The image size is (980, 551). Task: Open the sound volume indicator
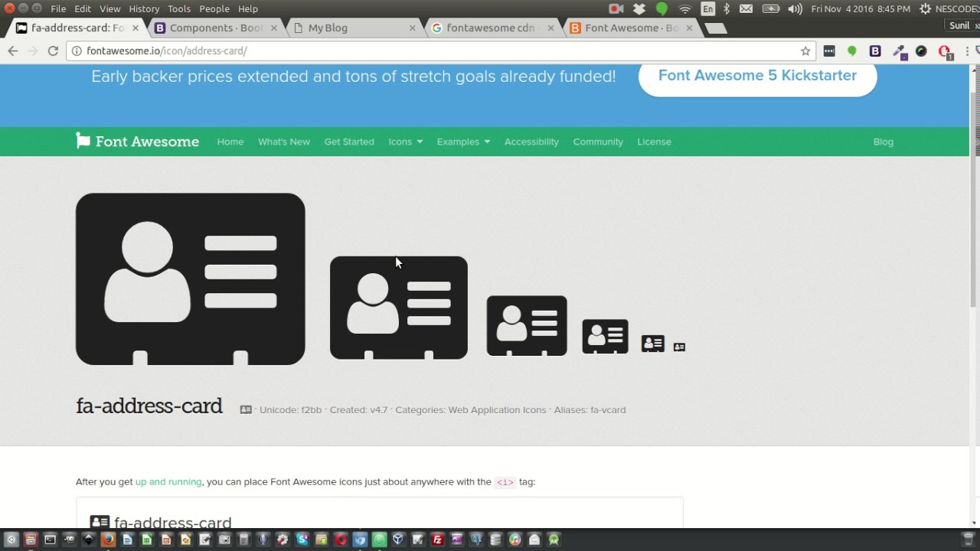tap(795, 9)
